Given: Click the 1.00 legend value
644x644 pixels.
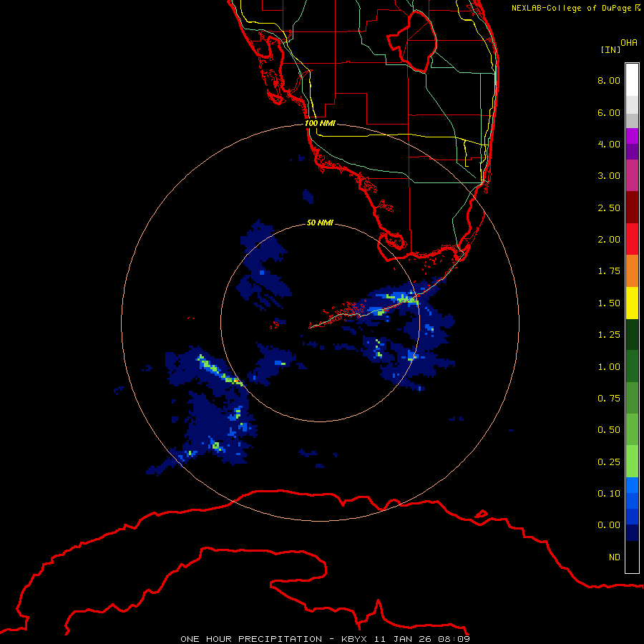Looking at the screenshot, I should click(x=609, y=367).
